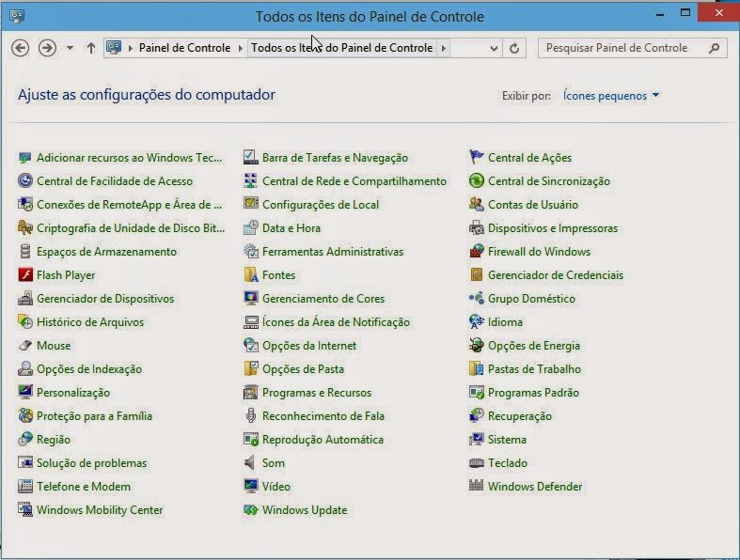Expand the chevron after Painel de Controle
This screenshot has height=560, width=740.
click(x=240, y=48)
